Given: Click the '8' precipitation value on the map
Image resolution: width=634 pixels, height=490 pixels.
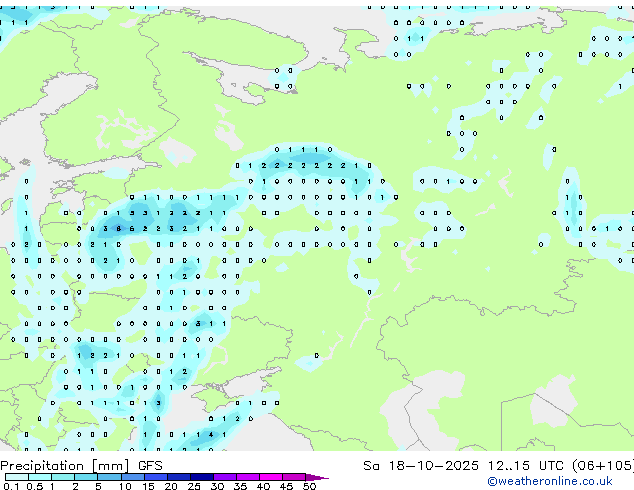Looking at the screenshot, I should (118, 229).
